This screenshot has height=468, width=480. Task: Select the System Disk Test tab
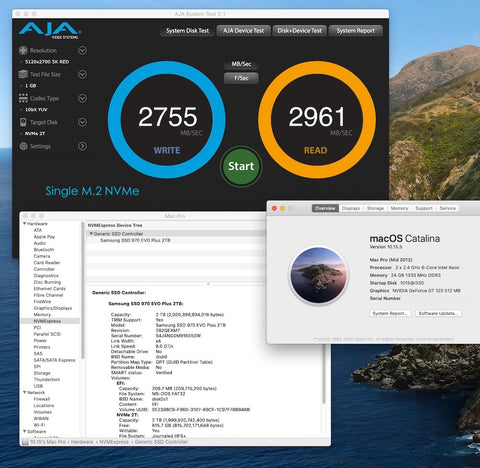click(187, 31)
